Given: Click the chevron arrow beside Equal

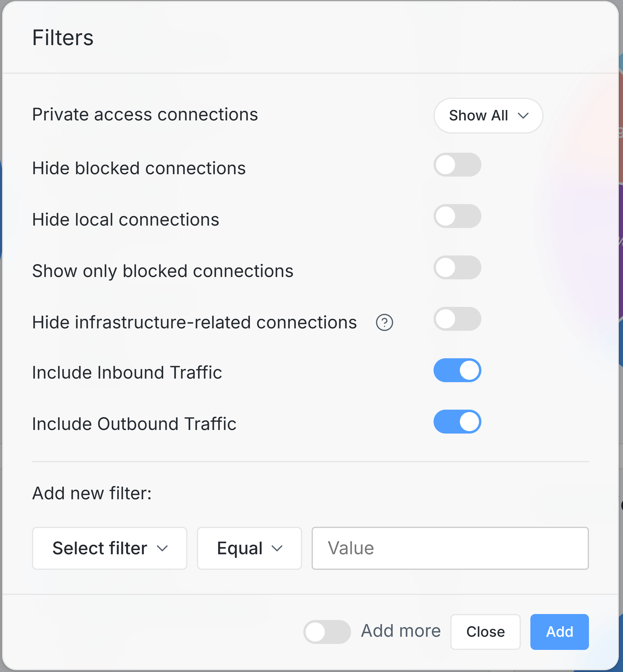Looking at the screenshot, I should (277, 548).
